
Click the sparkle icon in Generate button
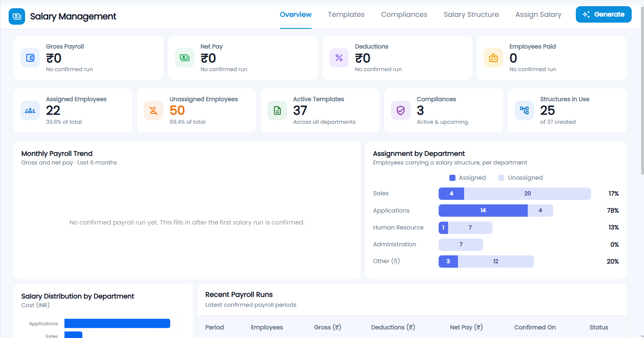(586, 14)
